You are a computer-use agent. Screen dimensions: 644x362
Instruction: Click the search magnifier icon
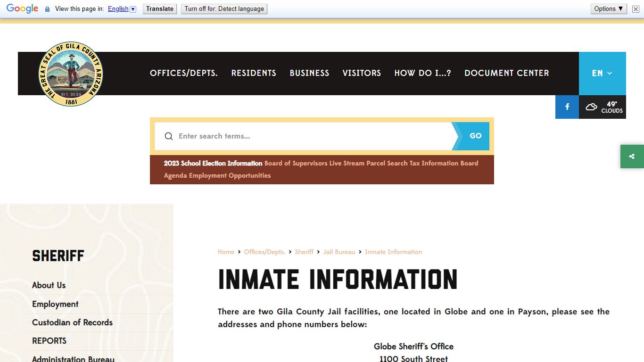(x=168, y=136)
